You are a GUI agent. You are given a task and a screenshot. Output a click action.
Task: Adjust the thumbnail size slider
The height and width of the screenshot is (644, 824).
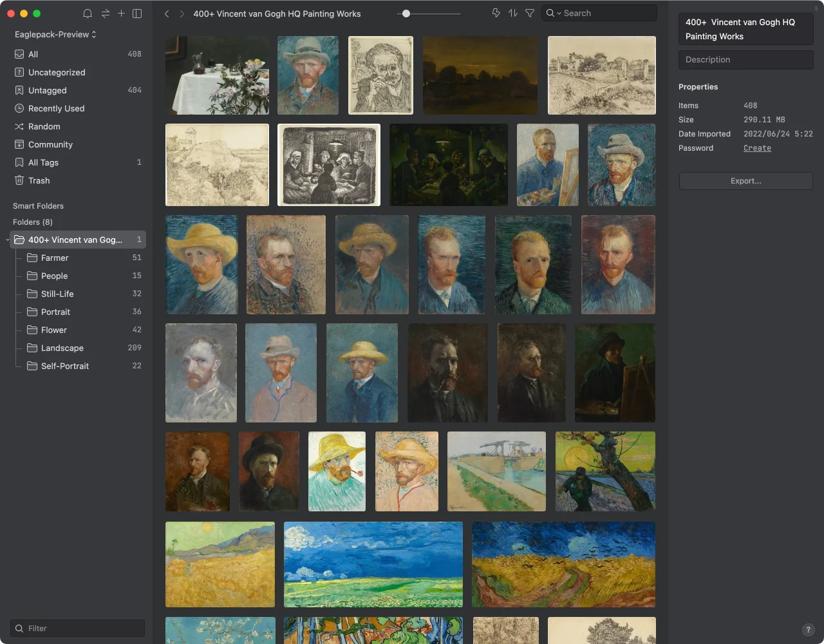click(429, 14)
